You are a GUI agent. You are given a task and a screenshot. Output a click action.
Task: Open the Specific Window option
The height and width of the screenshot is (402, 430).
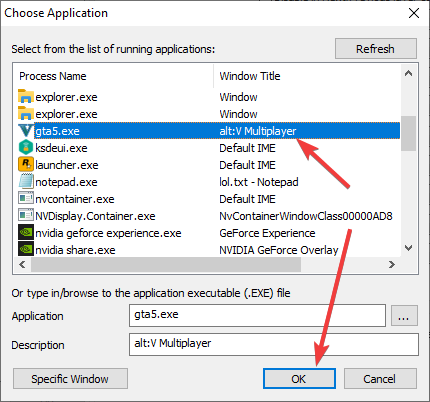pos(70,379)
